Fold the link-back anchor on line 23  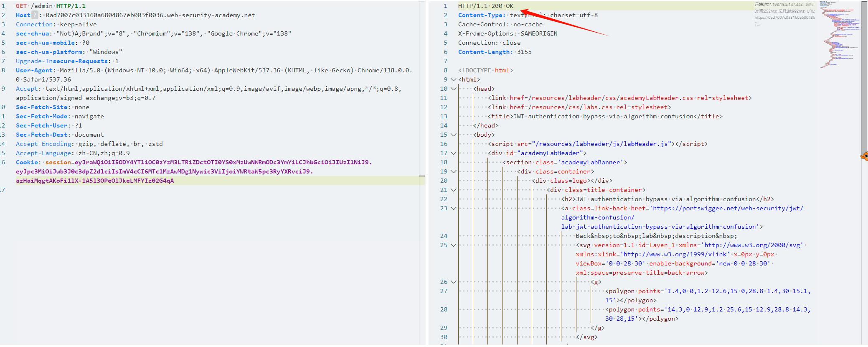(453, 208)
